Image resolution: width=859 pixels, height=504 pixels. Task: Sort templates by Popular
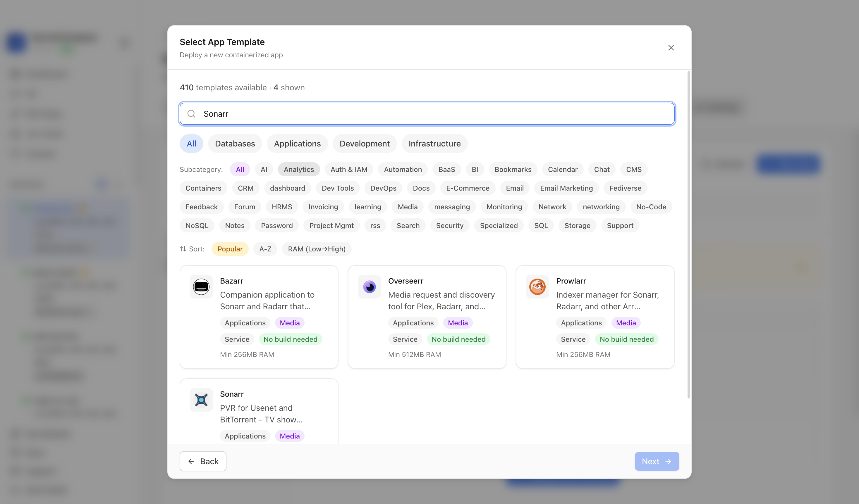click(230, 249)
